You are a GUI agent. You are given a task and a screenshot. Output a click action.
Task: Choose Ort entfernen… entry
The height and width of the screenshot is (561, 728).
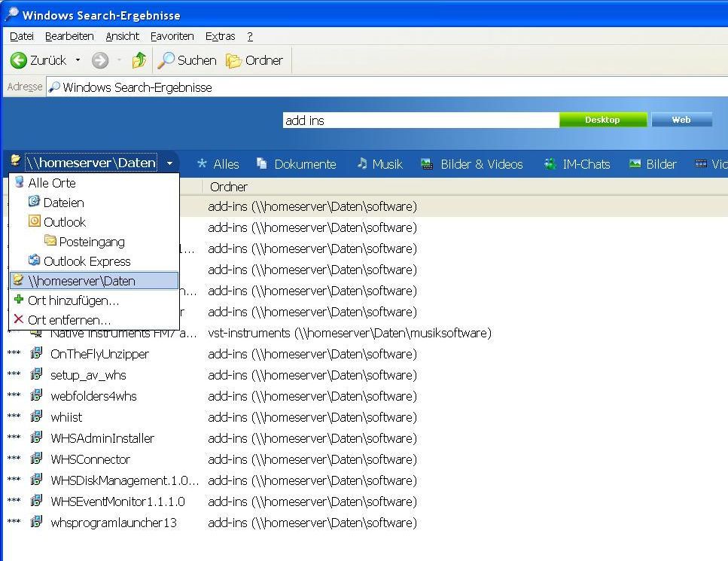point(94,320)
